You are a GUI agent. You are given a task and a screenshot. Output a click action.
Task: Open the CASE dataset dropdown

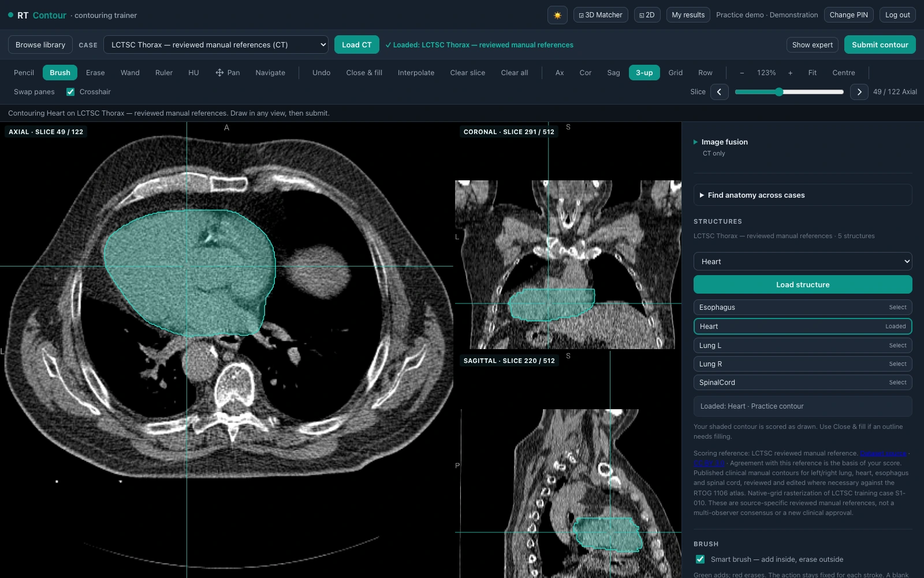(x=216, y=45)
